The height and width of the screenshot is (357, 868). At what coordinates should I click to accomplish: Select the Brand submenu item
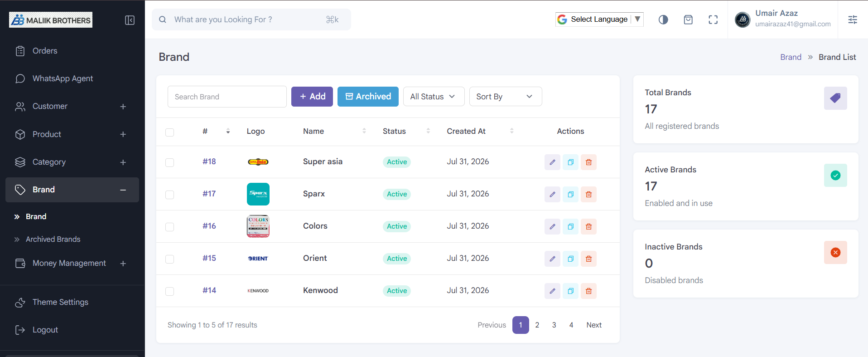[x=36, y=216]
